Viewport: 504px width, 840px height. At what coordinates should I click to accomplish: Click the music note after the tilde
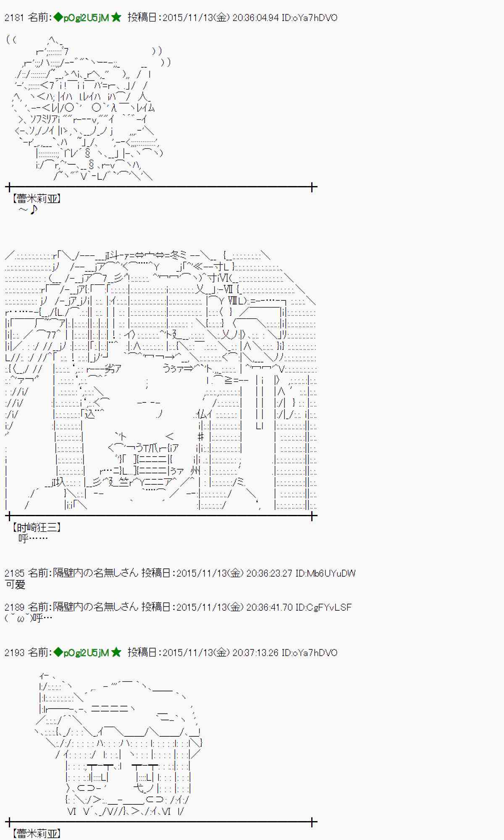34,209
